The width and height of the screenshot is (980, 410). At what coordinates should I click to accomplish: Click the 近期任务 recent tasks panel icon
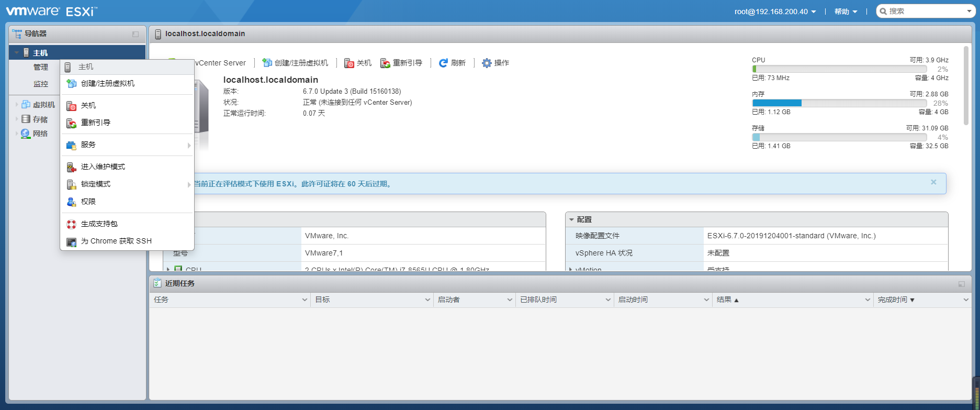pyautogui.click(x=157, y=283)
